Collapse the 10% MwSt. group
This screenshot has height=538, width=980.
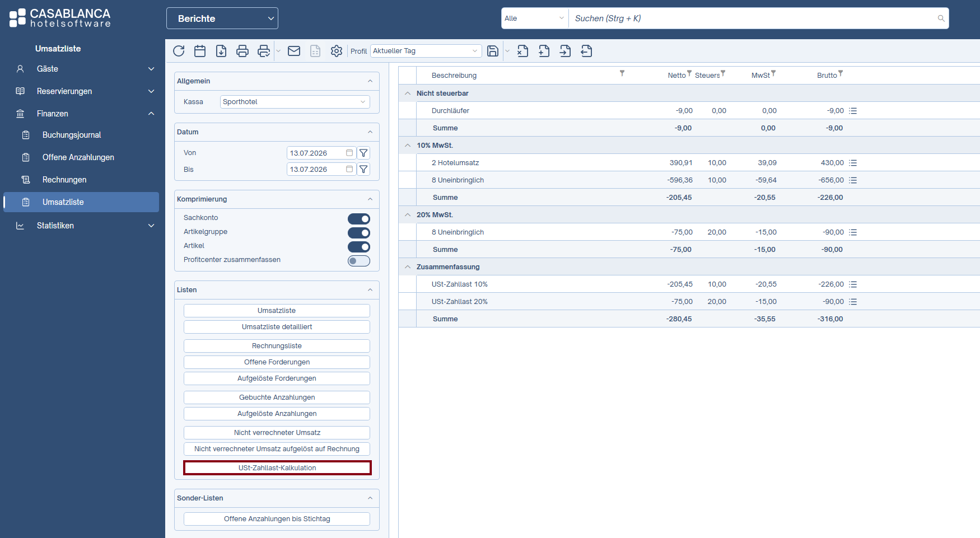(x=408, y=146)
